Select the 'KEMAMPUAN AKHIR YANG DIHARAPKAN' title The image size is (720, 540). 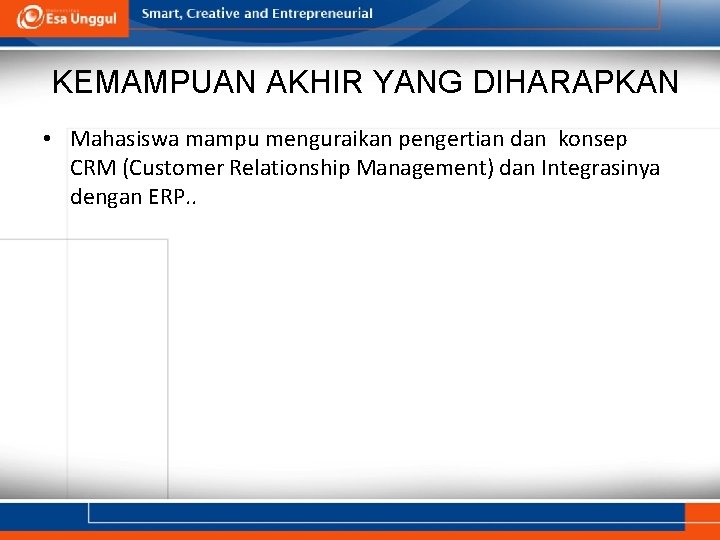coord(365,82)
